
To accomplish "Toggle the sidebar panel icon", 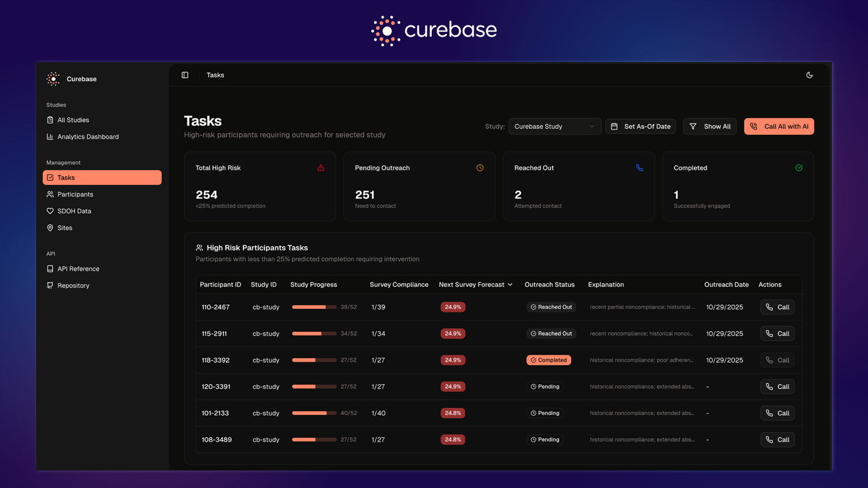I will coord(185,75).
